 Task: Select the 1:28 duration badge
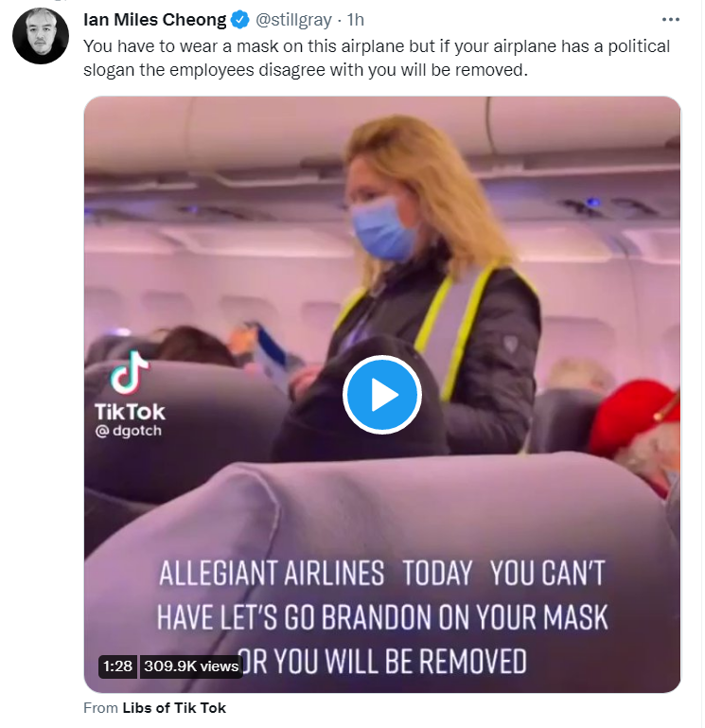[117, 666]
